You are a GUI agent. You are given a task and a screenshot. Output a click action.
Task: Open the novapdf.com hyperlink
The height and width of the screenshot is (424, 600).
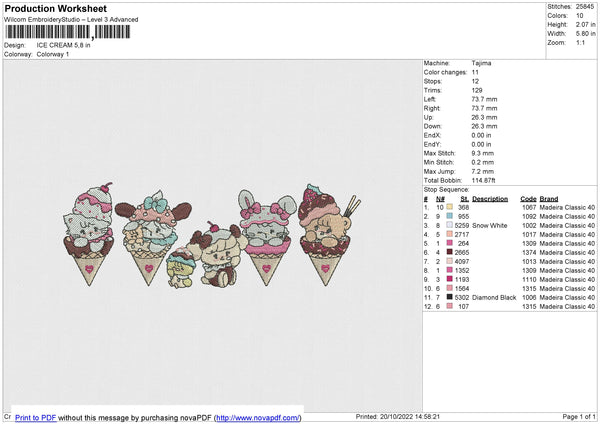258,417
